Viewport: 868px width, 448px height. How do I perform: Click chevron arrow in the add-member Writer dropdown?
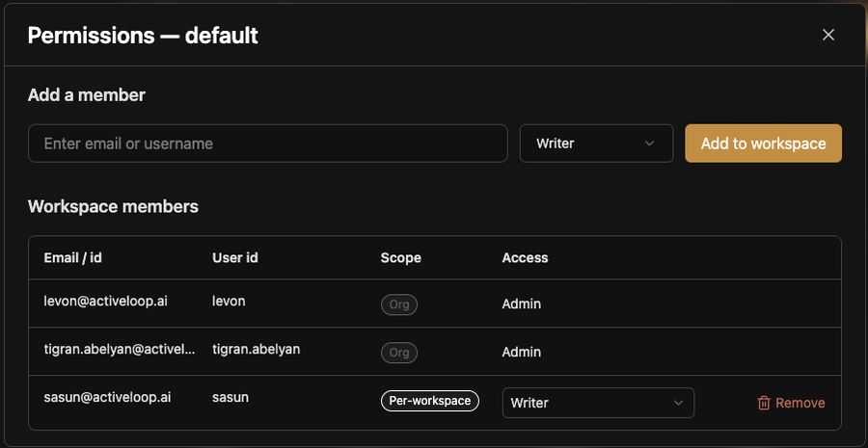click(x=649, y=144)
